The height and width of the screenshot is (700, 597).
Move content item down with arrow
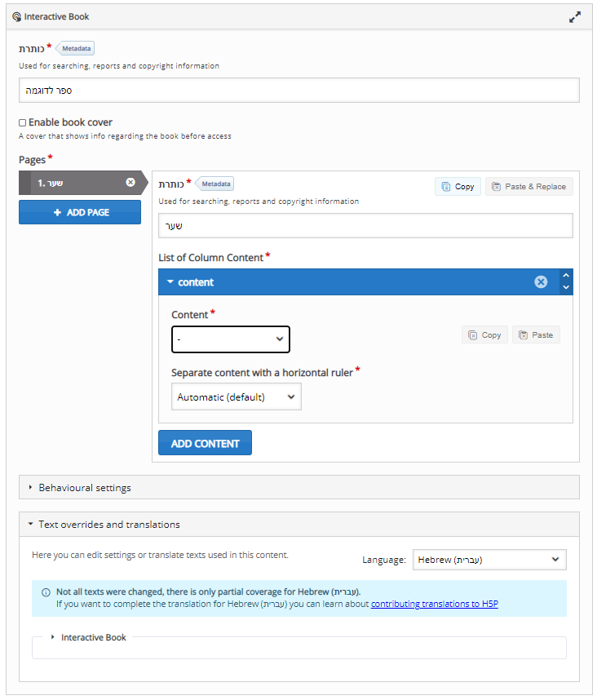pyautogui.click(x=566, y=287)
